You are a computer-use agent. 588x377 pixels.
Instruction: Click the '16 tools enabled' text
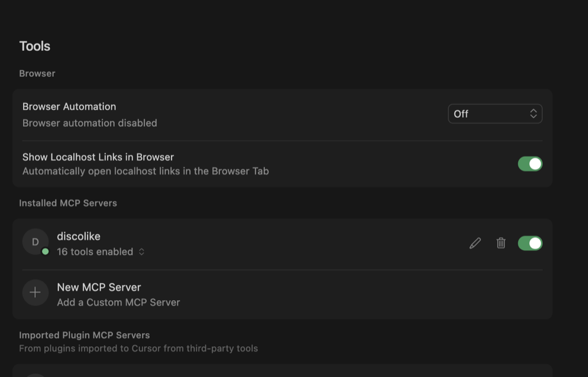pyautogui.click(x=95, y=252)
